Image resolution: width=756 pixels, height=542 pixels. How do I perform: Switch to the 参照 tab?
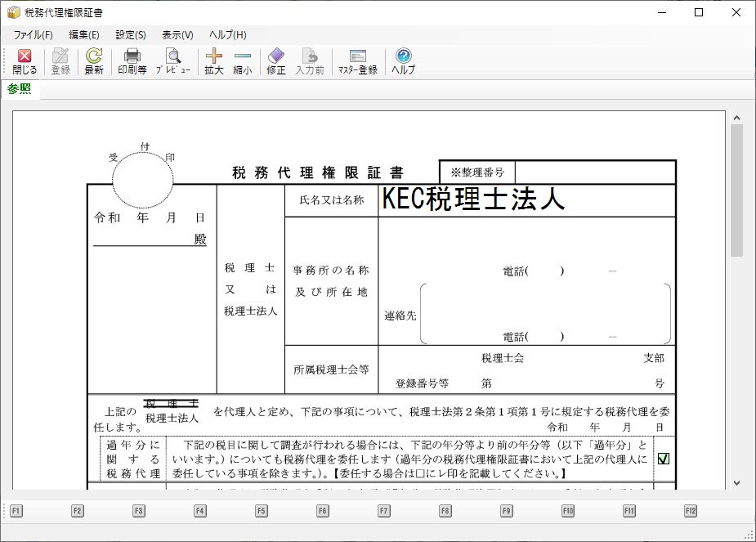click(20, 89)
